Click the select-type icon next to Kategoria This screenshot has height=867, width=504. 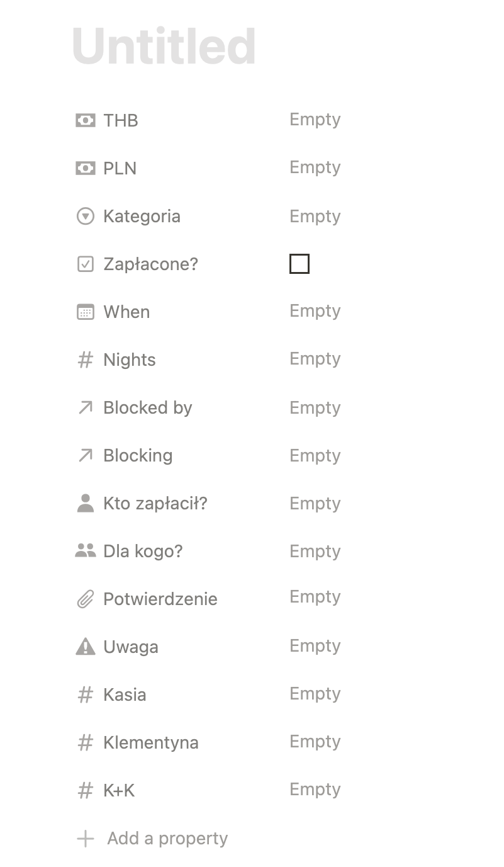(85, 216)
